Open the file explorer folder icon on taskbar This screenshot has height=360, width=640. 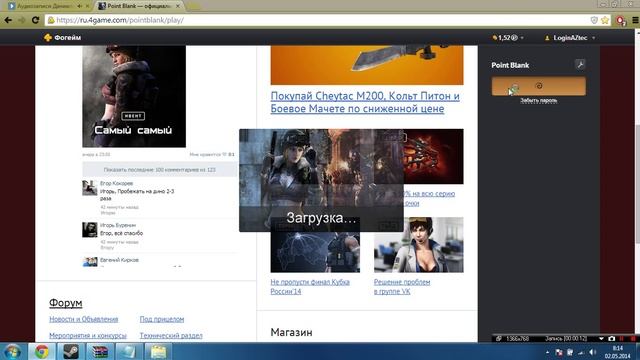(158, 351)
